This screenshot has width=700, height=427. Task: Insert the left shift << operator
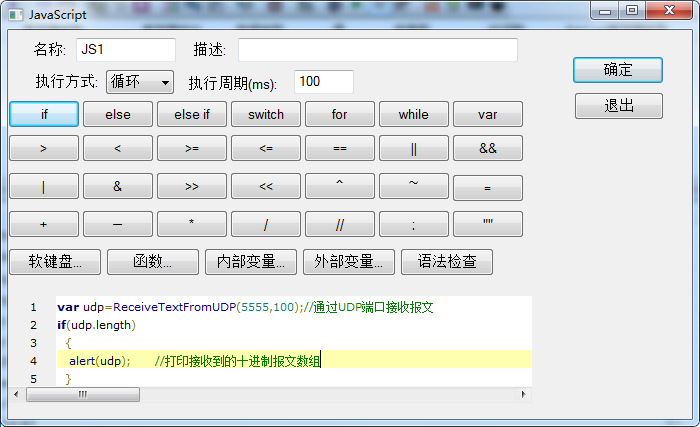pos(266,186)
